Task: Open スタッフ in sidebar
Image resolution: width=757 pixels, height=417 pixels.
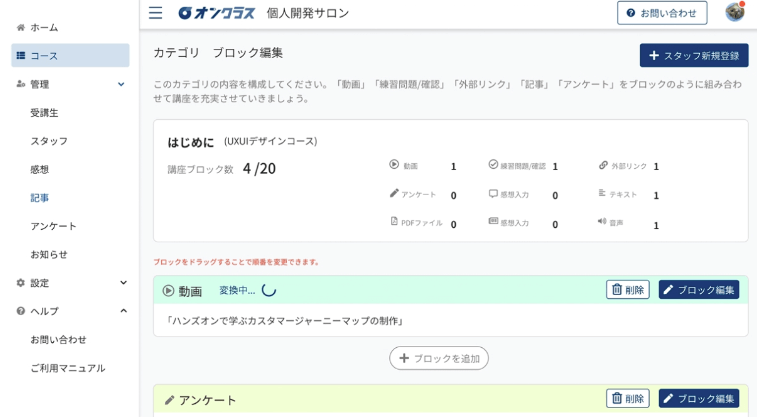Action: click(49, 141)
